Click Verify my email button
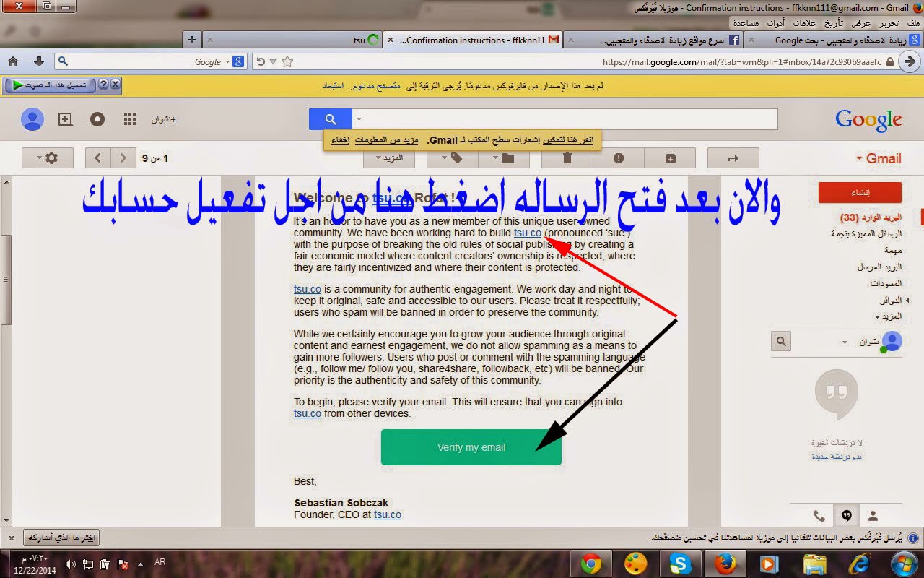The image size is (924, 578). pyautogui.click(x=471, y=447)
